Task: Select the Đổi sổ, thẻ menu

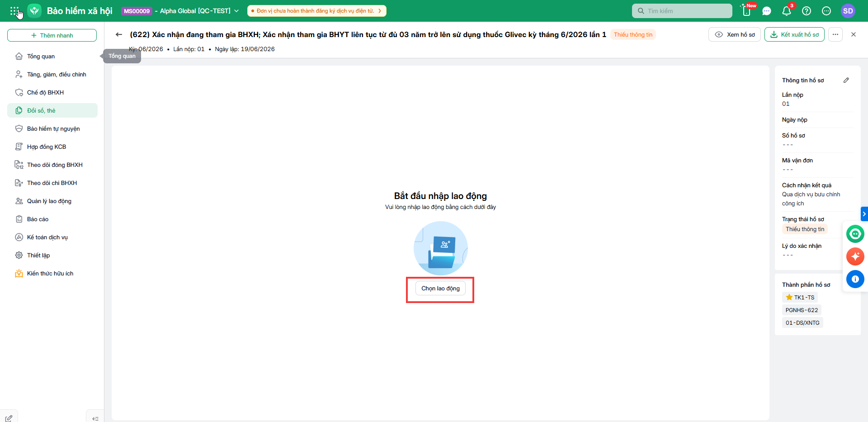Action: [52, 110]
